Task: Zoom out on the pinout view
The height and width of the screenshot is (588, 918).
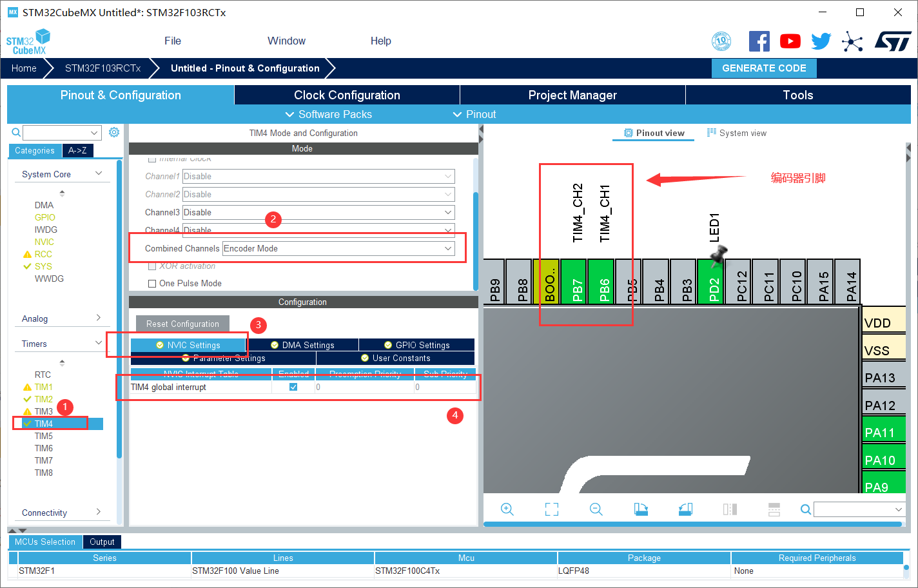Action: 596,509
